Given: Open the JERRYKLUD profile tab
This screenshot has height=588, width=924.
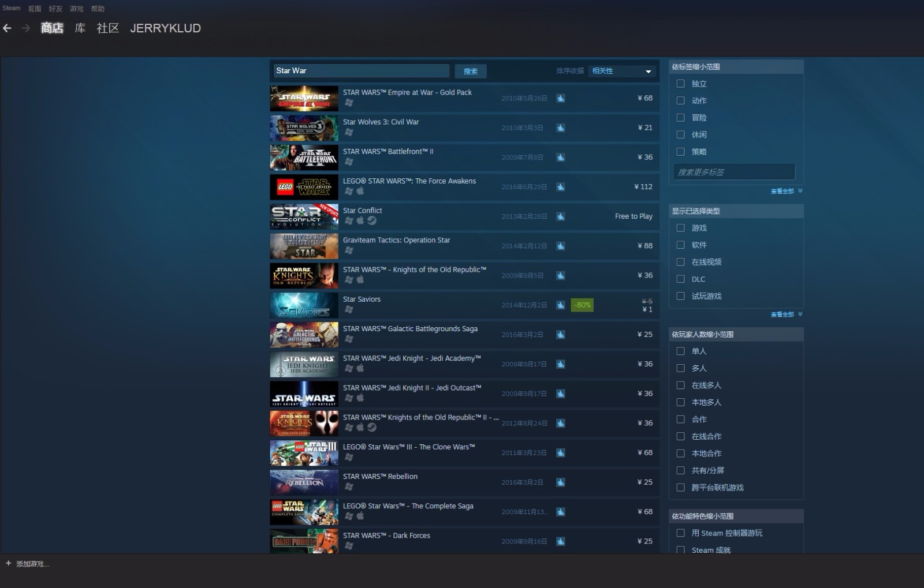Looking at the screenshot, I should pos(166,28).
